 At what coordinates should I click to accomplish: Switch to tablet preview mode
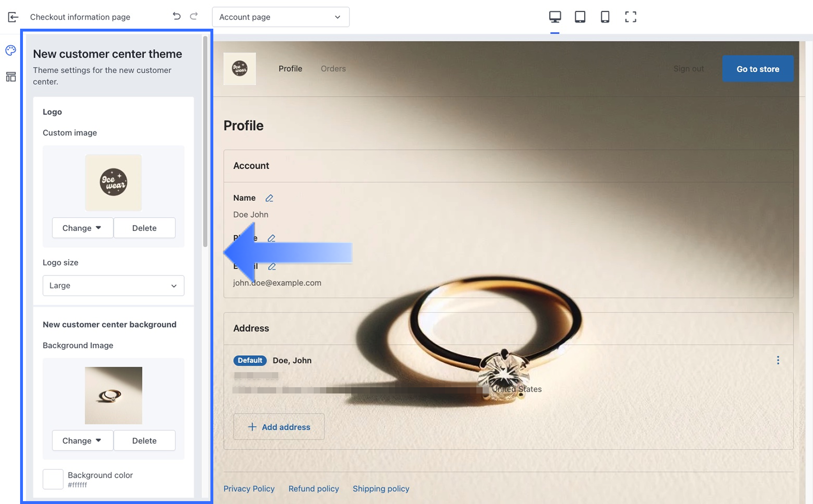pos(580,17)
